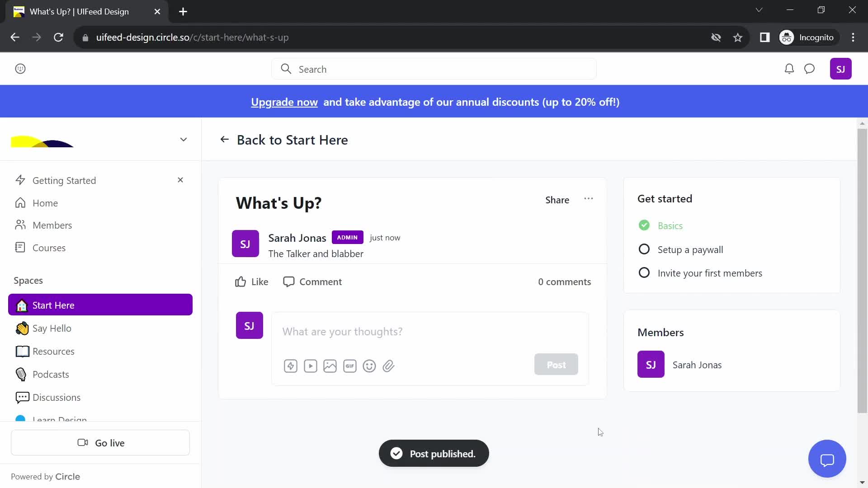
Task: Embed a video in the comment composer
Action: (x=310, y=366)
